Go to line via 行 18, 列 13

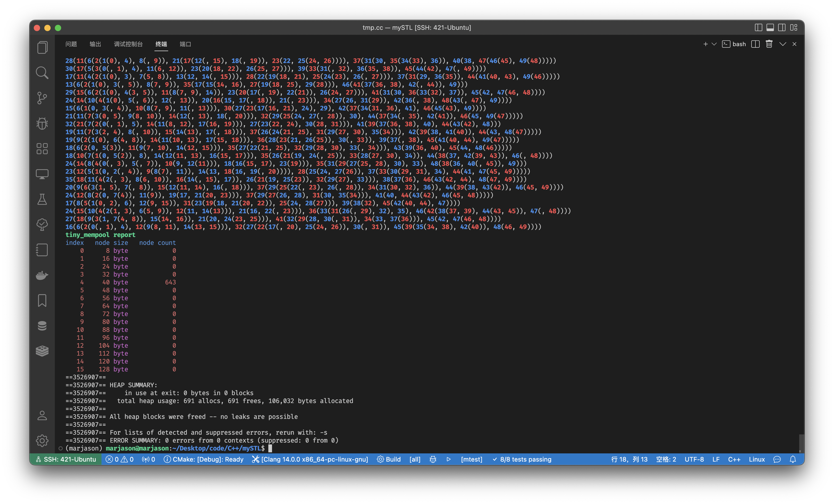(x=629, y=459)
